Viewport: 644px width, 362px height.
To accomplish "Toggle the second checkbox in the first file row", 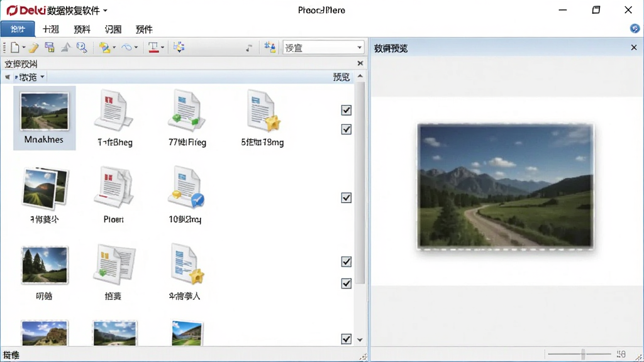I will pyautogui.click(x=347, y=129).
